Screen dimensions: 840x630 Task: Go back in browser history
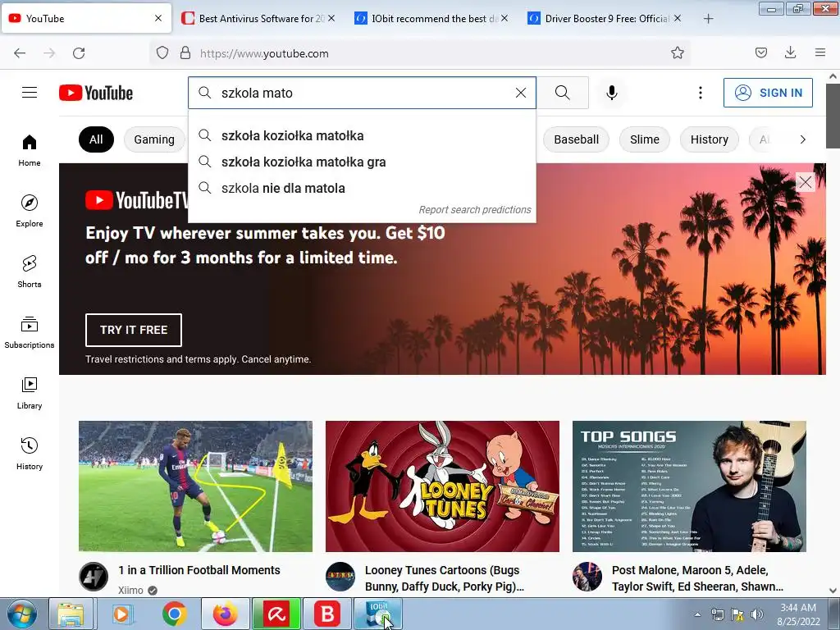tap(20, 53)
